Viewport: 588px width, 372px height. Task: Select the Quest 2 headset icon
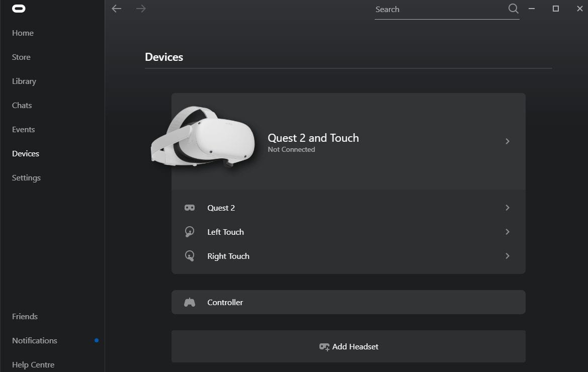tap(190, 207)
